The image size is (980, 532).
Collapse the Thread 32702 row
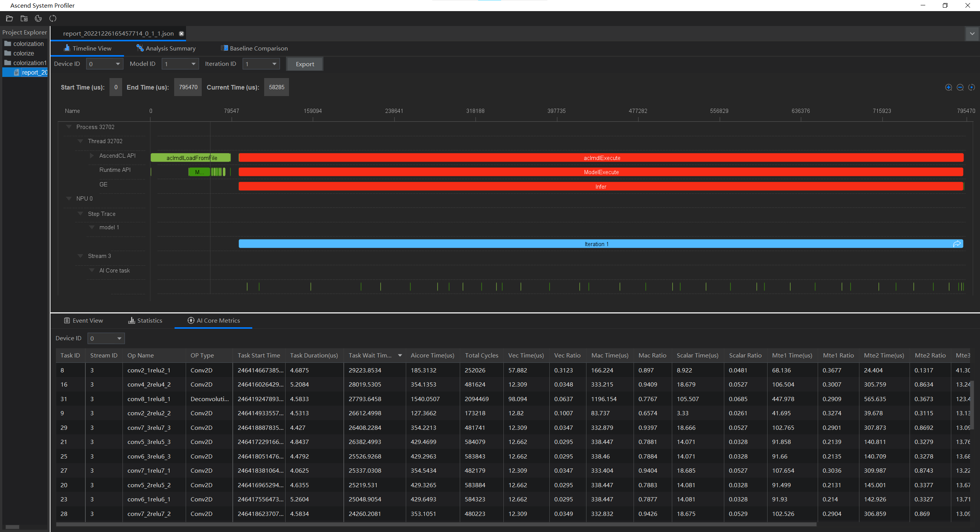tap(80, 141)
